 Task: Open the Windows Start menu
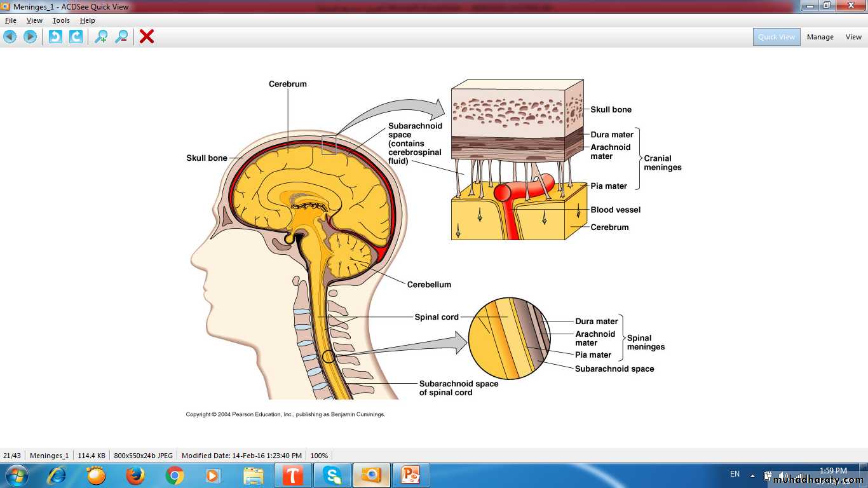click(16, 475)
